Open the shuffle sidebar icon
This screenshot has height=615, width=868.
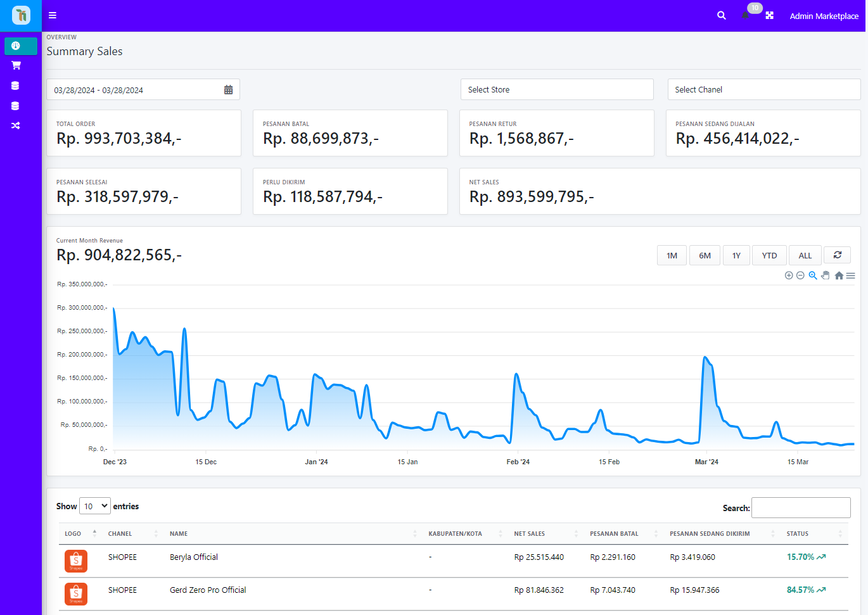click(x=15, y=125)
